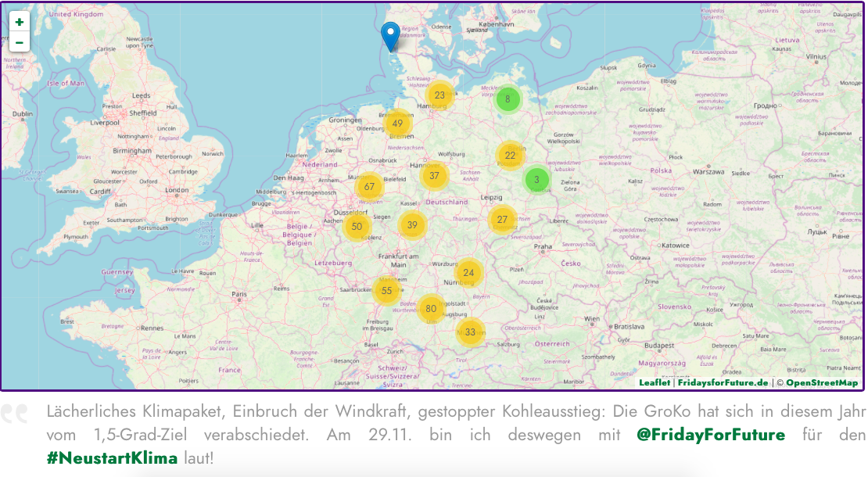Open the cluster labeled 37
The height and width of the screenshot is (477, 868).
tap(434, 176)
